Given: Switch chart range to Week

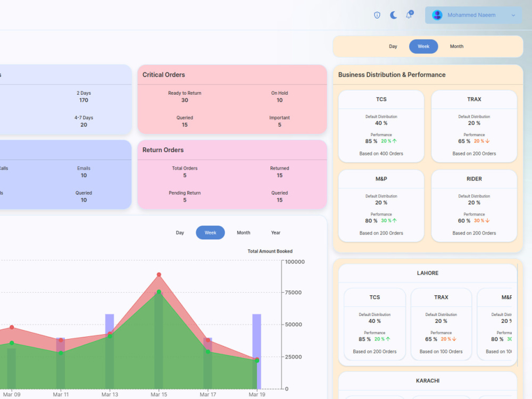Looking at the screenshot, I should click(210, 233).
